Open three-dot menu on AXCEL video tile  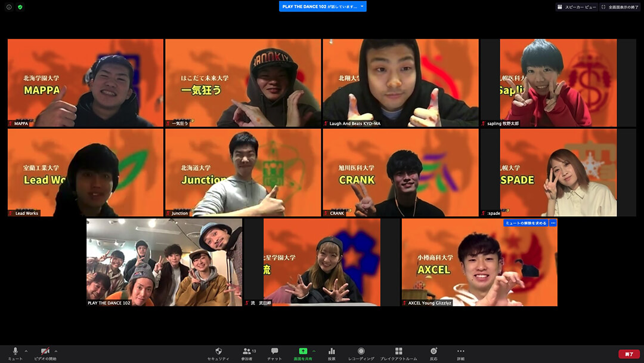[x=553, y=223]
